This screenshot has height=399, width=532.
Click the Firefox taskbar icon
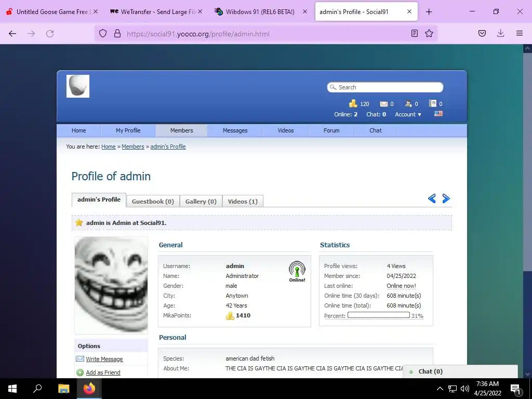point(89,389)
